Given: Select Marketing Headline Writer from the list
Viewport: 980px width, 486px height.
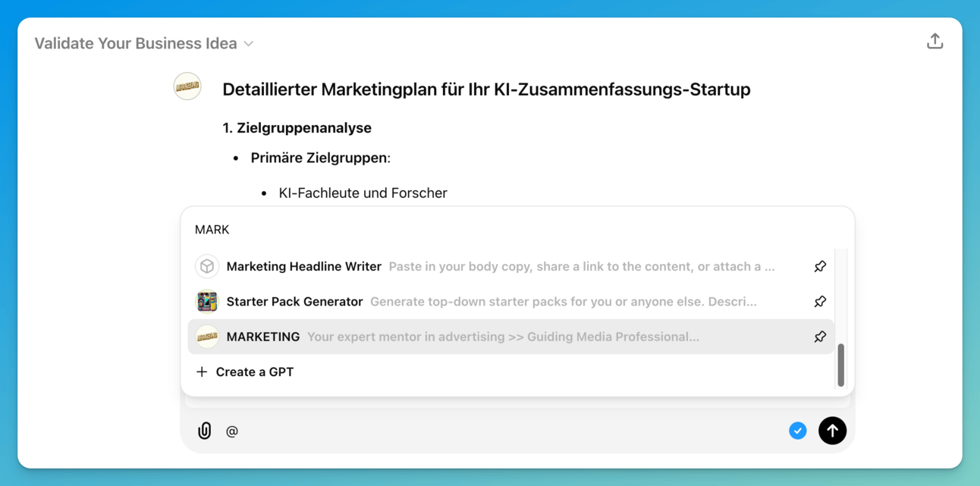Looking at the screenshot, I should point(303,266).
